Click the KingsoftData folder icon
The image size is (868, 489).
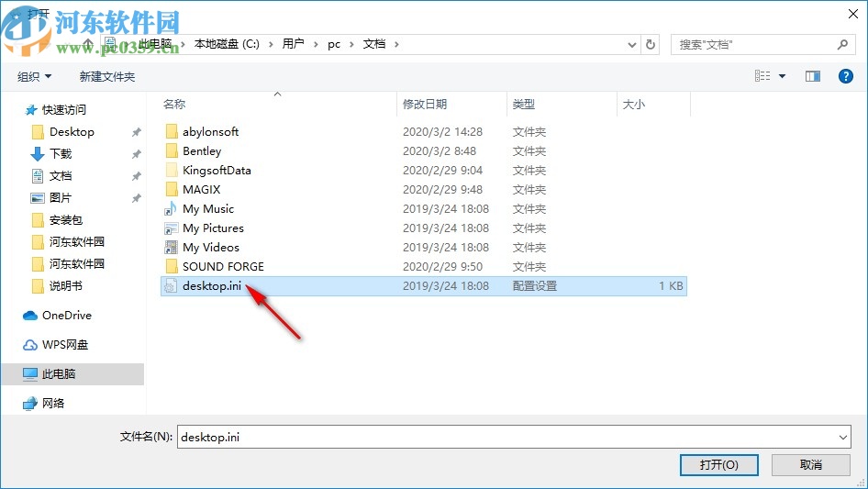172,170
